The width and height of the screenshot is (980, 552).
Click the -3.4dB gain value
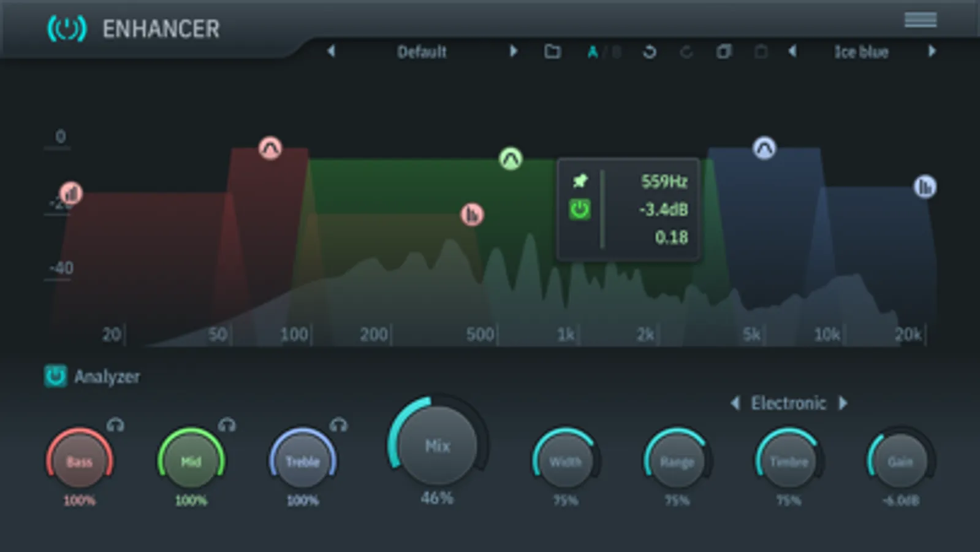(x=663, y=209)
